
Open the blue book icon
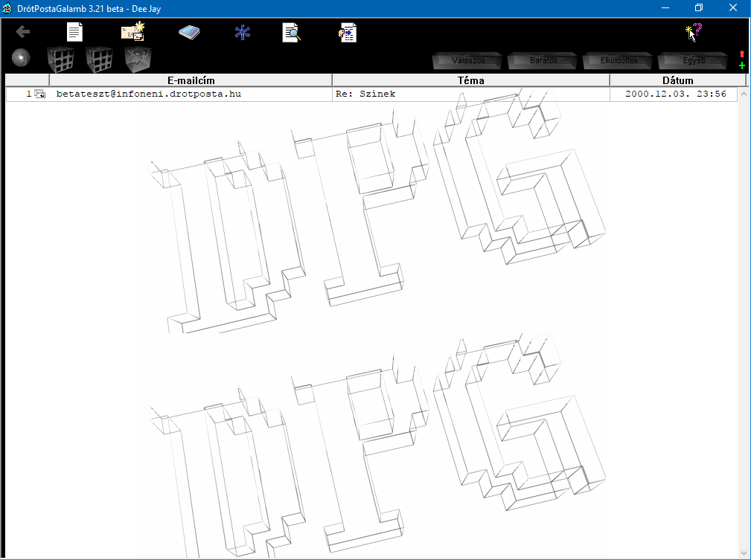point(189,32)
